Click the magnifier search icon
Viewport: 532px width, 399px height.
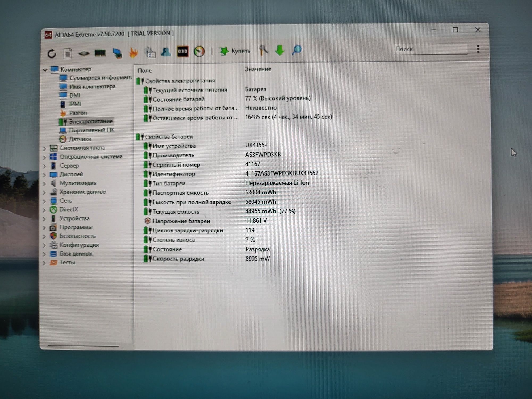click(x=297, y=50)
